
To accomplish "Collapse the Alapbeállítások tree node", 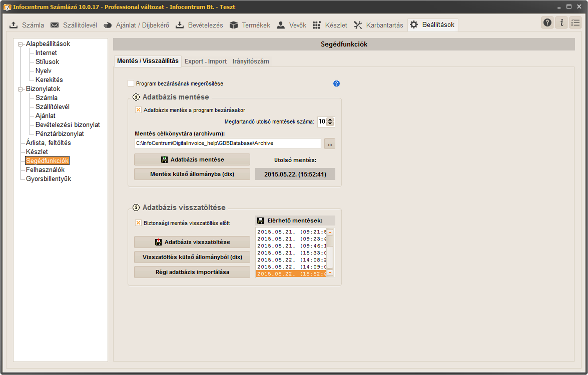I will click(21, 44).
